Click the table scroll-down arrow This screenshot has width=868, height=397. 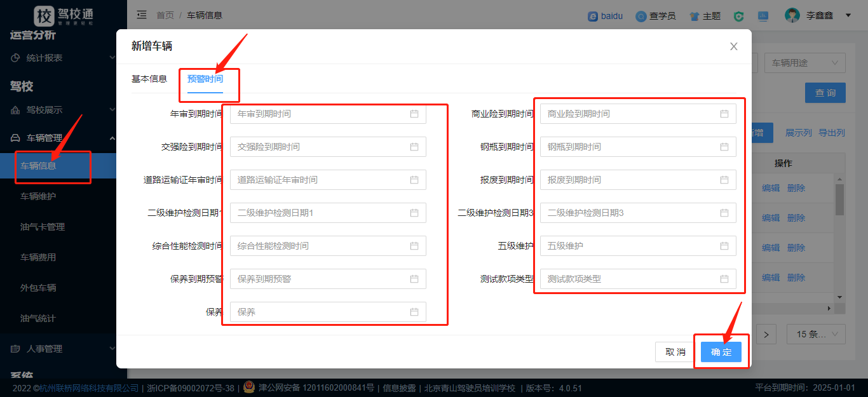coord(839,297)
